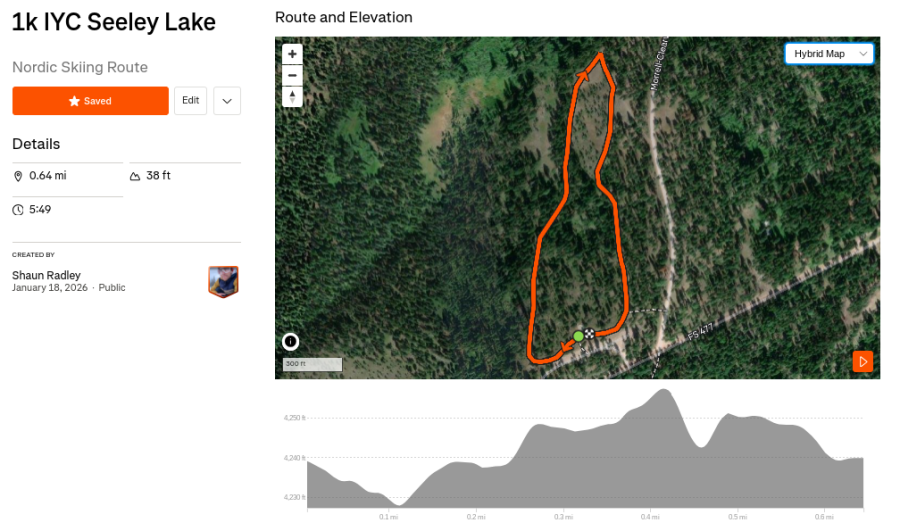Click the creator's profile avatar
Image resolution: width=900 pixels, height=531 pixels.
click(x=223, y=281)
